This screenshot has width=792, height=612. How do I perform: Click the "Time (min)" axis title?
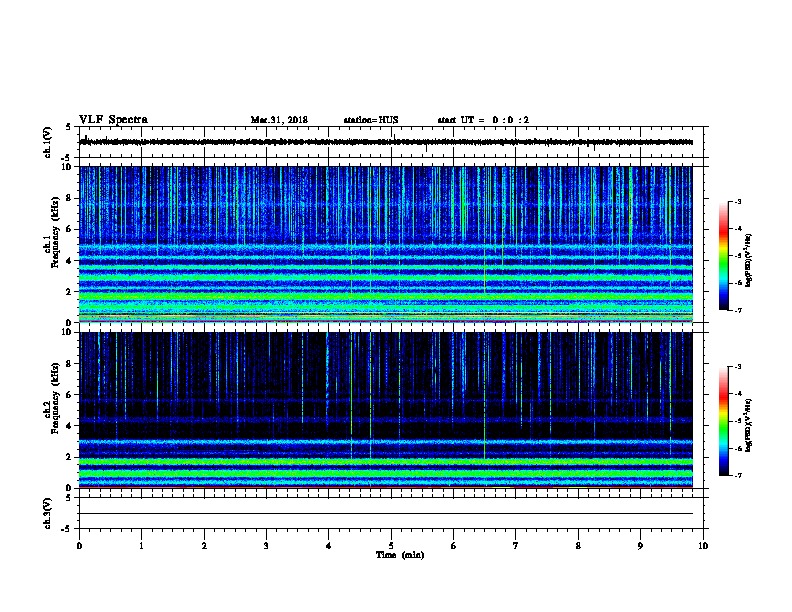point(400,555)
